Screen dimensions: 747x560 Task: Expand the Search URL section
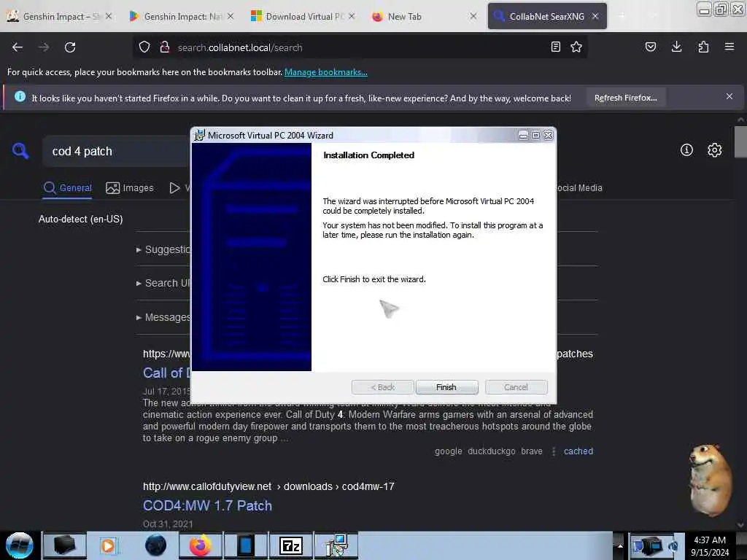pyautogui.click(x=163, y=284)
